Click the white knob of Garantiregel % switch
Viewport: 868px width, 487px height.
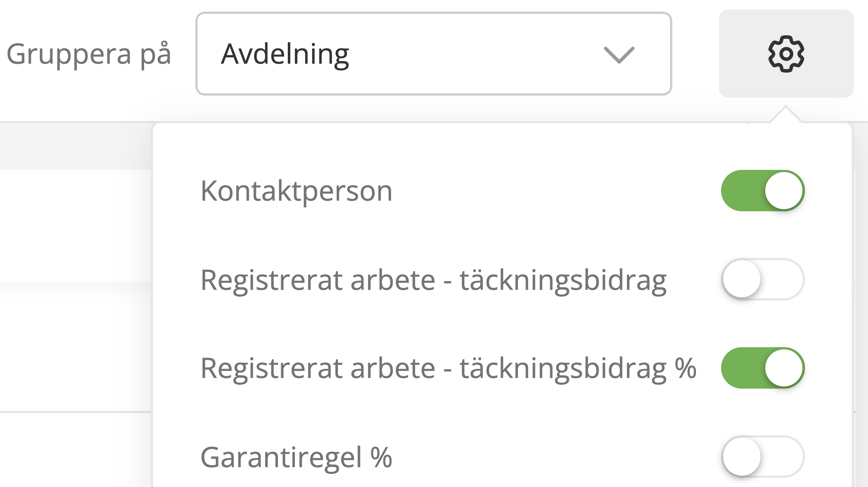coord(742,457)
